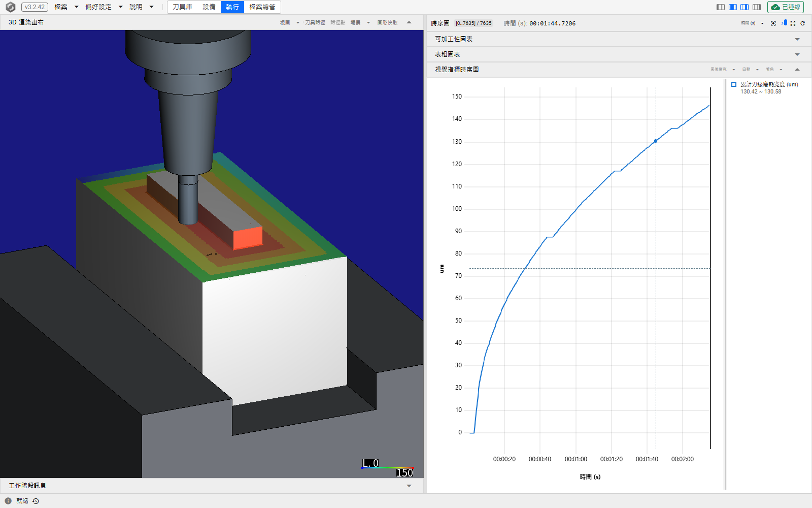
Task: Click the info icon in the status bar
Action: [x=8, y=501]
